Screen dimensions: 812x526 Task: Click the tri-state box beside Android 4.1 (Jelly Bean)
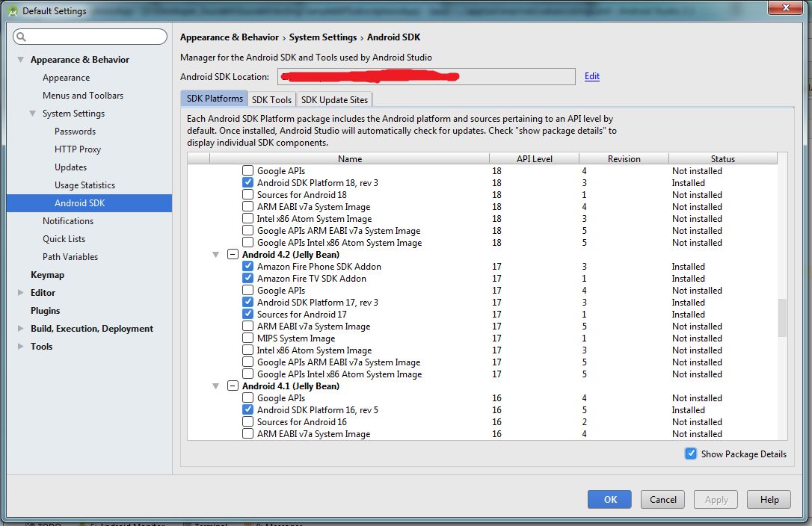click(x=233, y=386)
